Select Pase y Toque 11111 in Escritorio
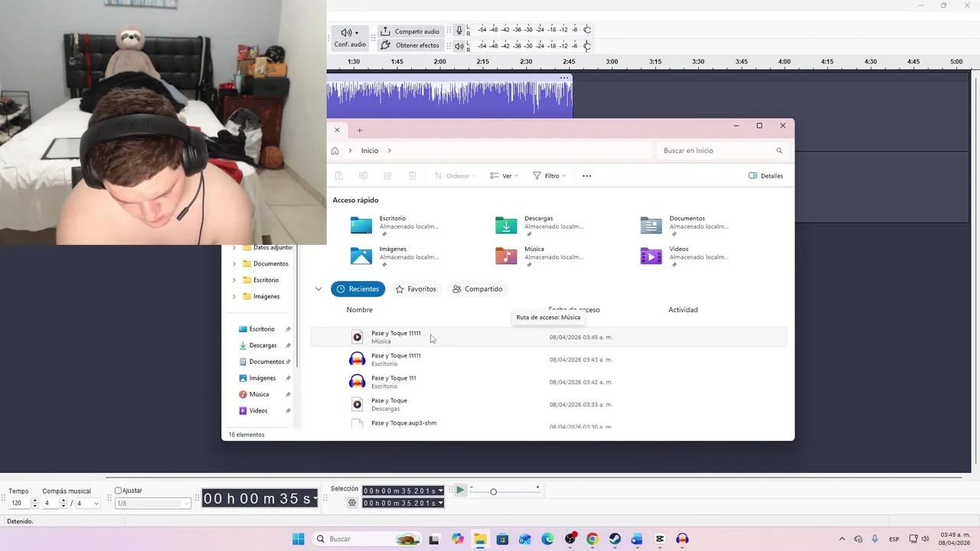Viewport: 980px width, 551px height. point(548,360)
